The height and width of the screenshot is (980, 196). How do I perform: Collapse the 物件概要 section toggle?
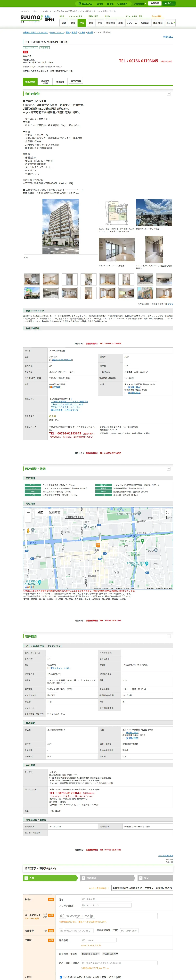point(169,636)
